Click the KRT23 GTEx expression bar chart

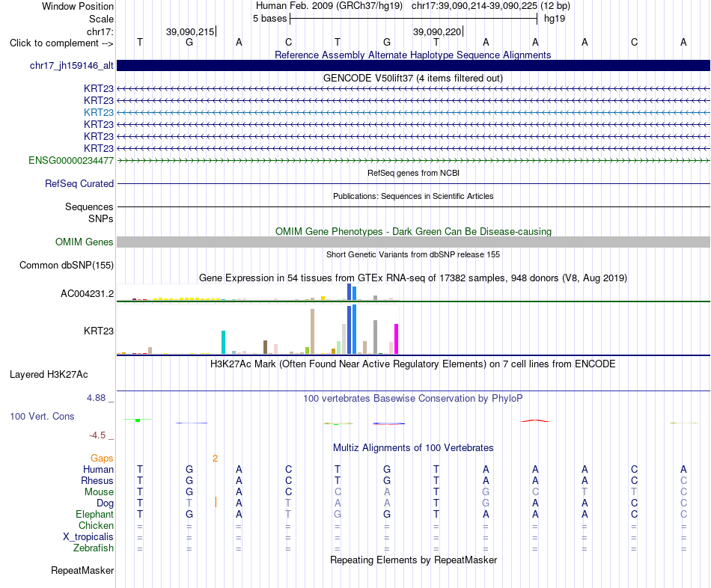point(257,330)
